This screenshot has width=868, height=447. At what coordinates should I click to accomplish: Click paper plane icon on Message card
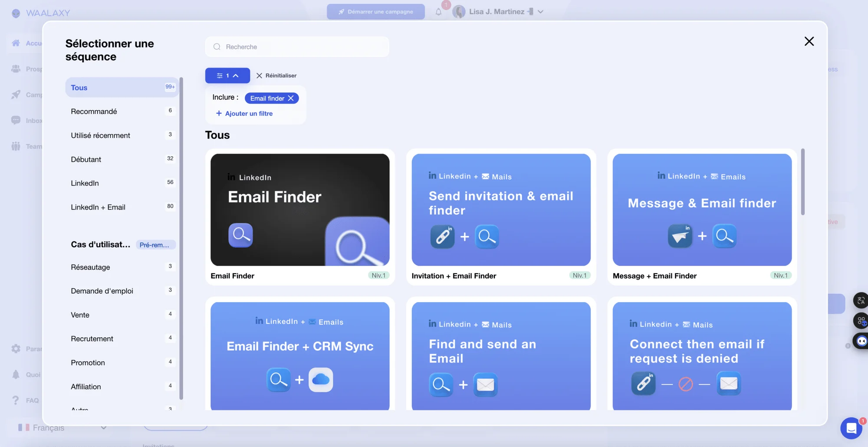point(680,236)
